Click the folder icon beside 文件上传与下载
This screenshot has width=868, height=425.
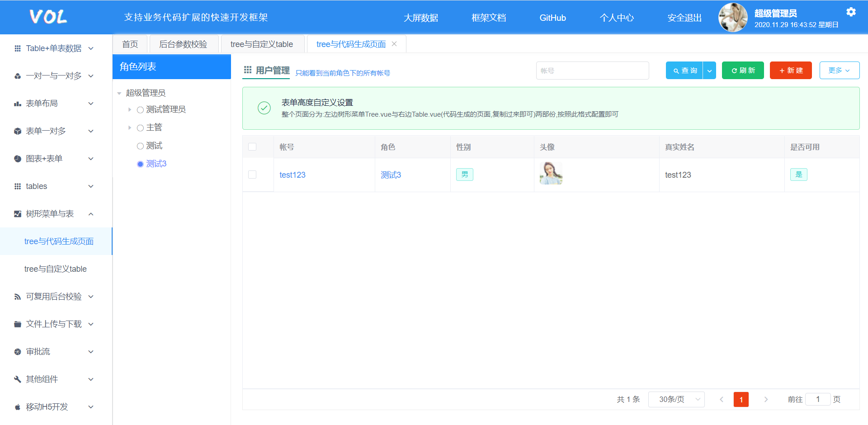pos(18,324)
